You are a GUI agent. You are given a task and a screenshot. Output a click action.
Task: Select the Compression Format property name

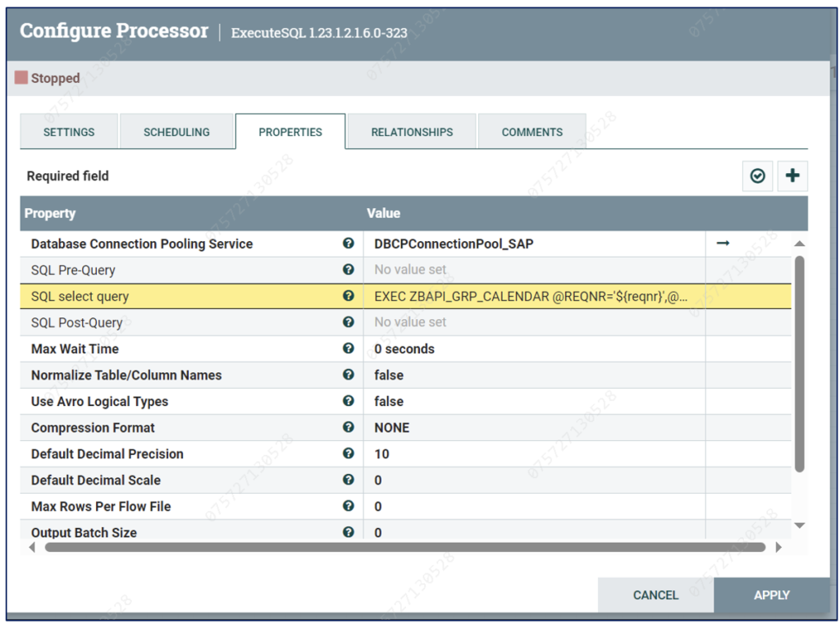(93, 427)
